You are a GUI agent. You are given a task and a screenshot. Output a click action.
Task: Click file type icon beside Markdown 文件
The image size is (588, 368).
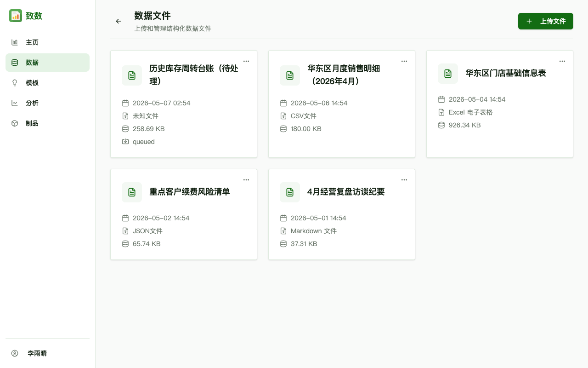pos(283,231)
